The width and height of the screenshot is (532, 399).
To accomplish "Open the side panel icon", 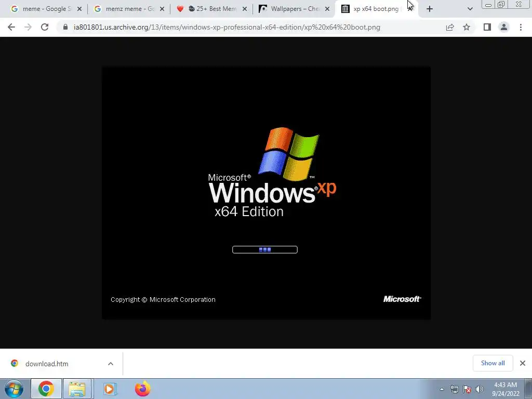I will (487, 27).
